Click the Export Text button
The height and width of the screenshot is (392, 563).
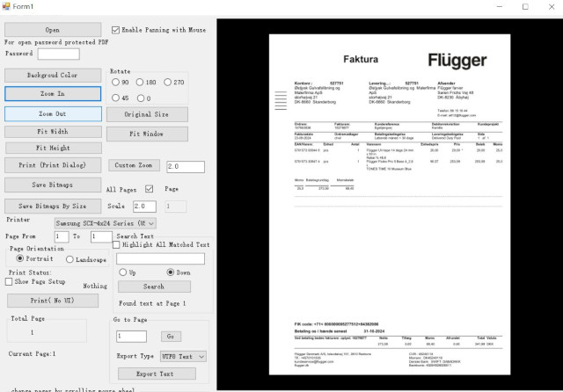[153, 374]
